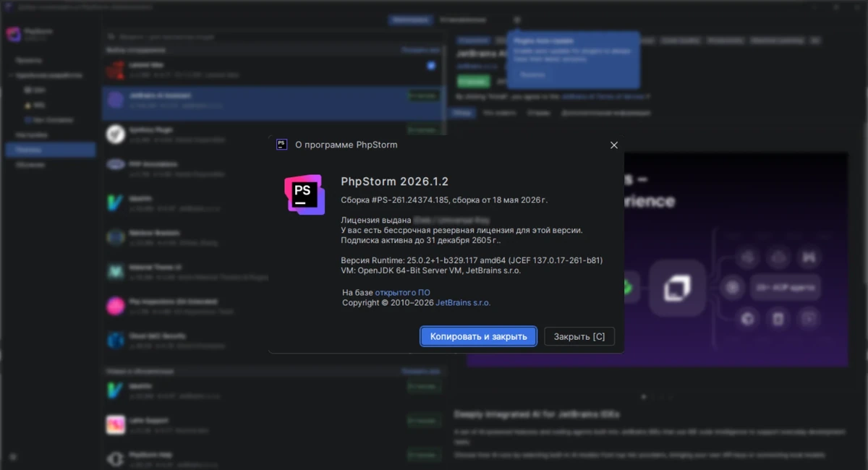The height and width of the screenshot is (470, 868).
Task: Open the Обзор tab in plugin details
Action: (463, 113)
